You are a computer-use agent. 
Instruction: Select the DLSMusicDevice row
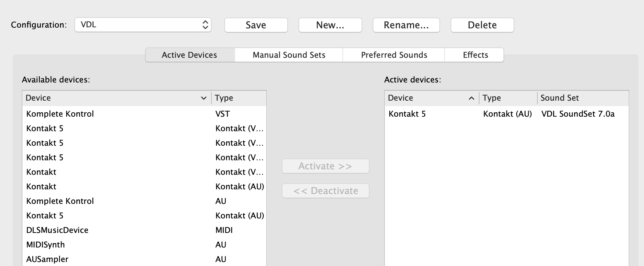[144, 230]
